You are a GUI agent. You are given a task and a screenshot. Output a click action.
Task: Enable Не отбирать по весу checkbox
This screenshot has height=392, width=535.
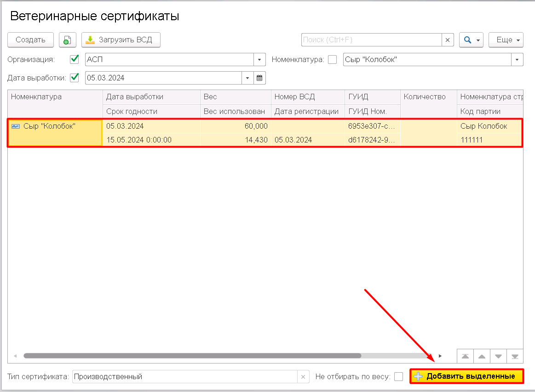tap(398, 377)
